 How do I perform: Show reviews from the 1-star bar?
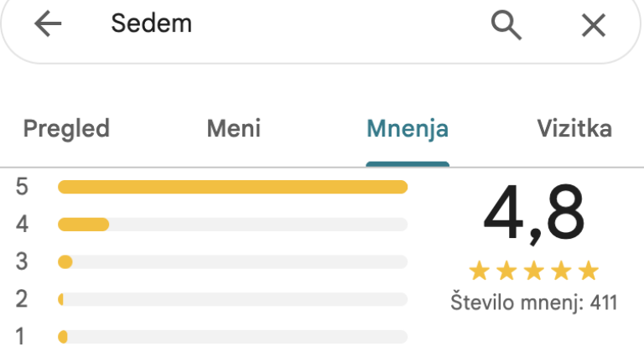232,337
